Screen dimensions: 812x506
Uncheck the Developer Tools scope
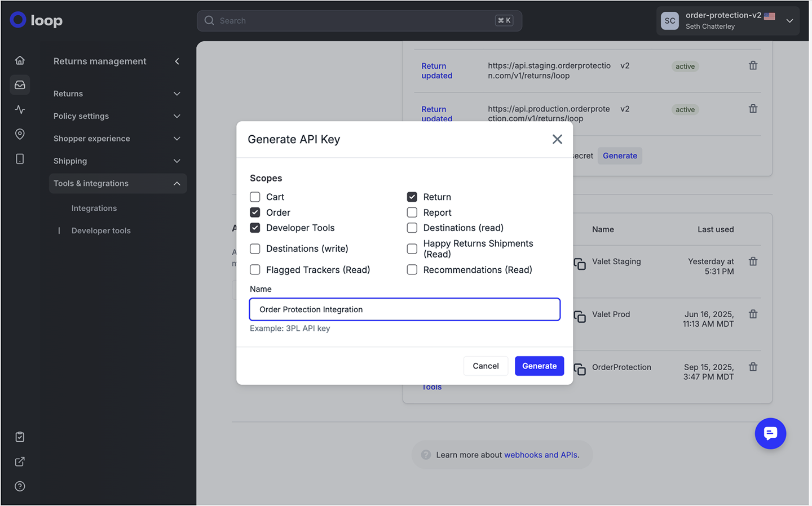click(255, 228)
